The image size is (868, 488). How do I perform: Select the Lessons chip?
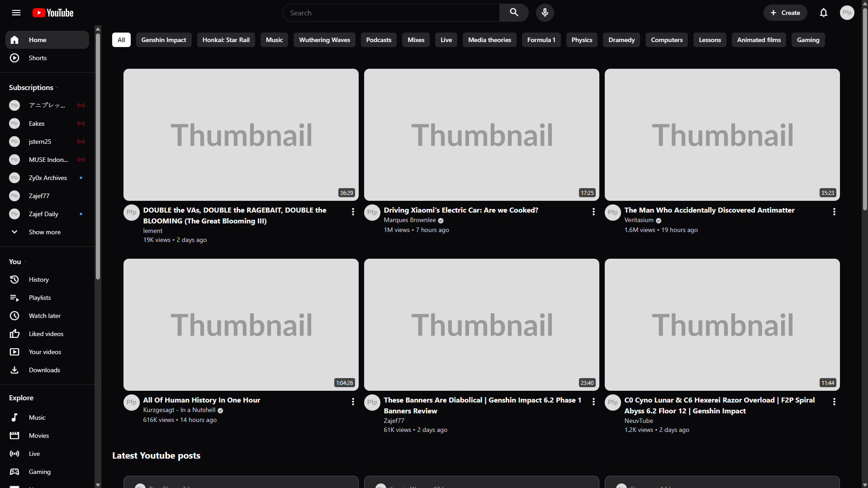(710, 40)
